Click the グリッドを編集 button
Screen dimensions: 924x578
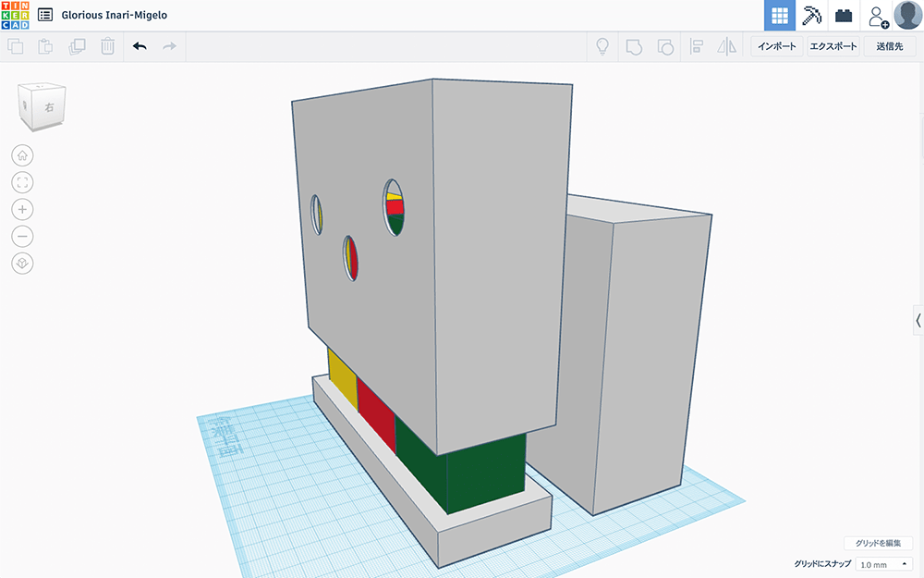tap(878, 544)
